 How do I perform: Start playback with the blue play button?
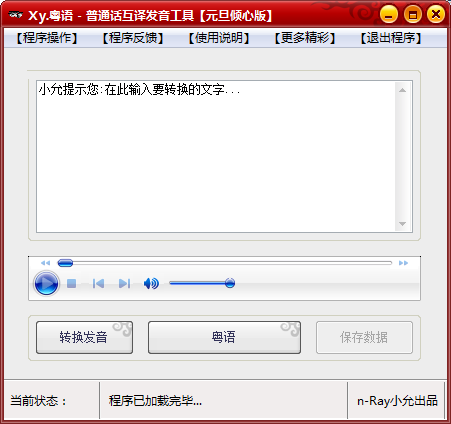47,284
